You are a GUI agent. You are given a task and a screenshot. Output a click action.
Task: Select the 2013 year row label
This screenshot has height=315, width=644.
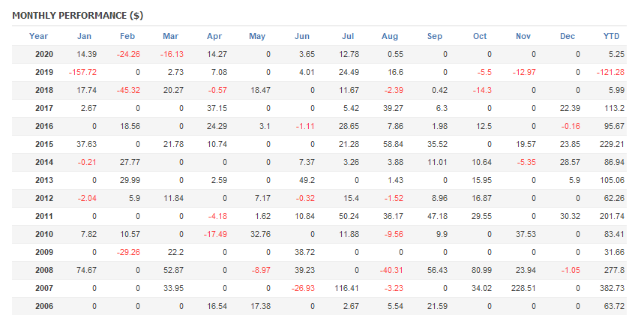coord(44,180)
